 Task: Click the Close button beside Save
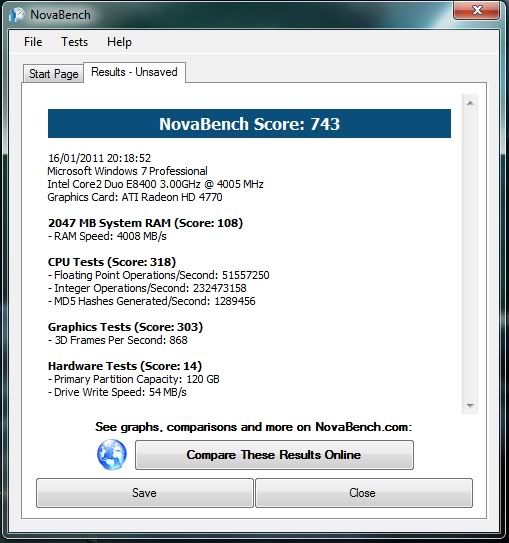364,493
